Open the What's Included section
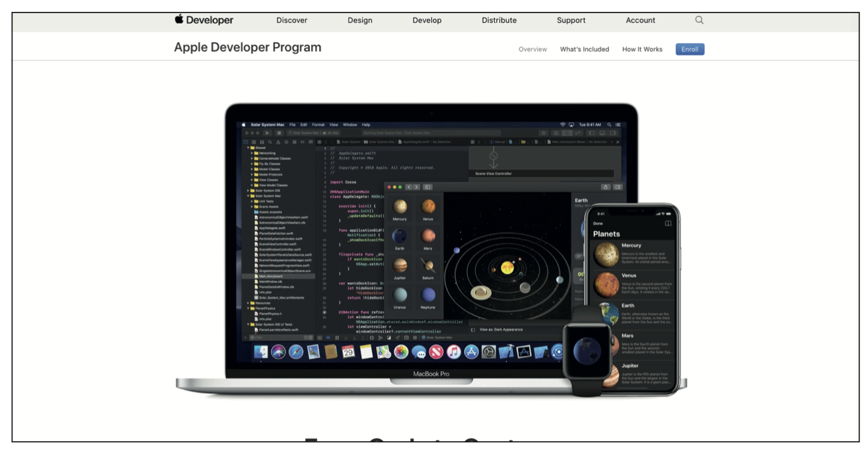The image size is (868, 449). (x=585, y=50)
